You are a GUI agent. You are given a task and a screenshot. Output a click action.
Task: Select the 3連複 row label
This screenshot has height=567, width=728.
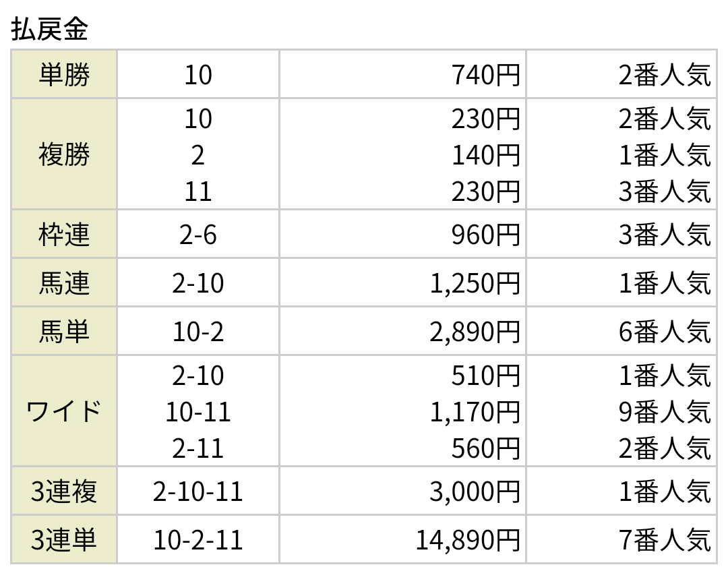point(64,491)
